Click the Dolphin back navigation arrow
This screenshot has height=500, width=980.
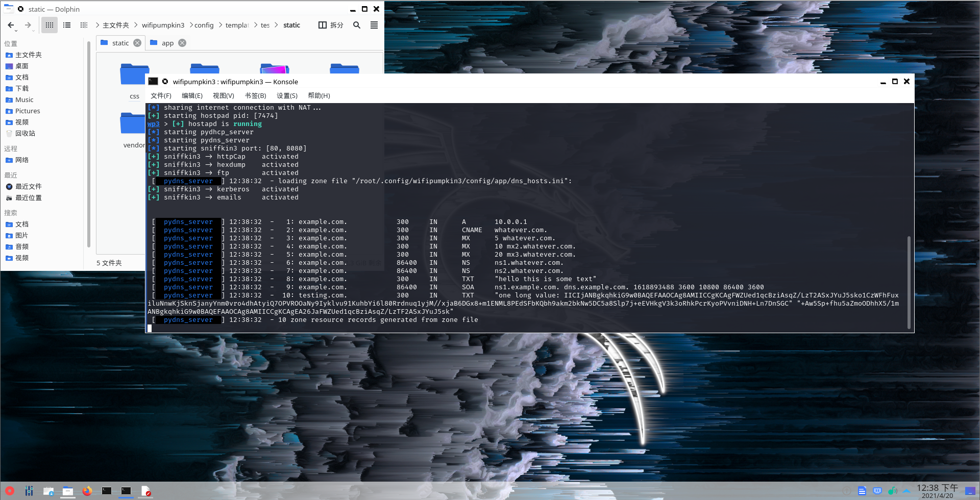(x=11, y=25)
